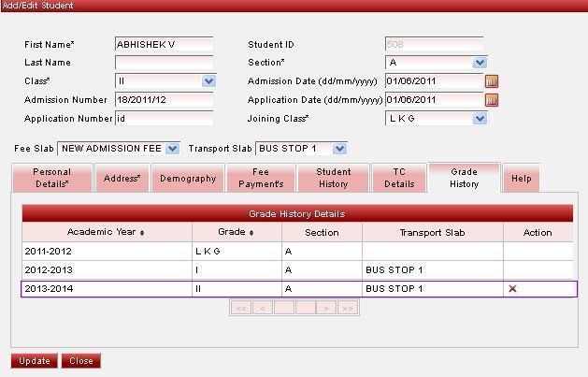Switch to the Personal Details tab
Image resolution: width=588 pixels, height=377 pixels.
tap(51, 178)
